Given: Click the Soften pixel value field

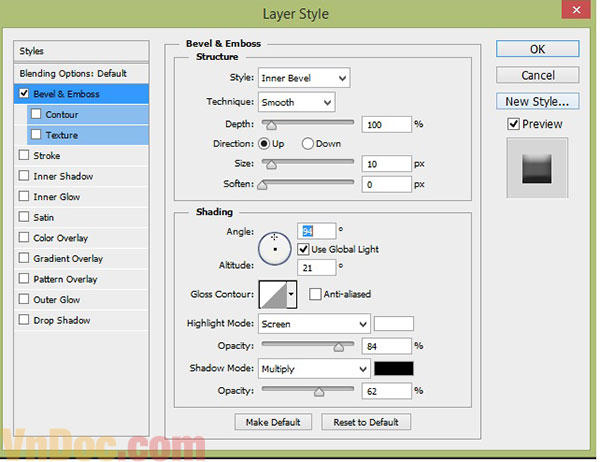Looking at the screenshot, I should [x=386, y=185].
